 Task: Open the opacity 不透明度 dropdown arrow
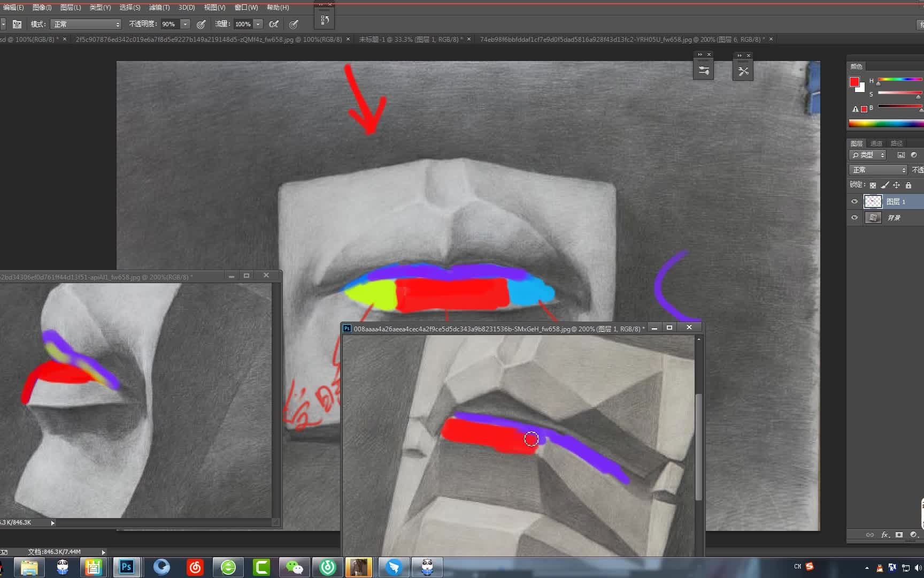[185, 24]
